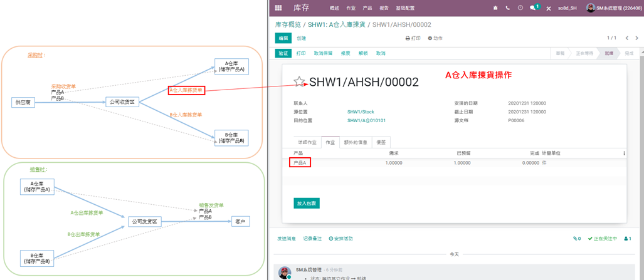Image resolution: width=644 pixels, height=280 pixels.
Task: Click the 报废 scrap button
Action: point(346,53)
